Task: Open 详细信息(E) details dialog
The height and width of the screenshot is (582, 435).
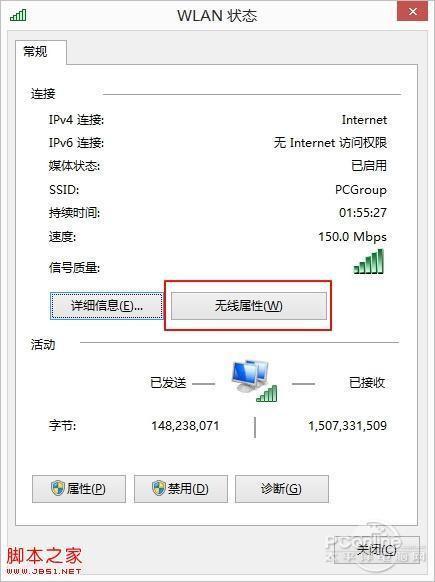Action: click(x=107, y=306)
